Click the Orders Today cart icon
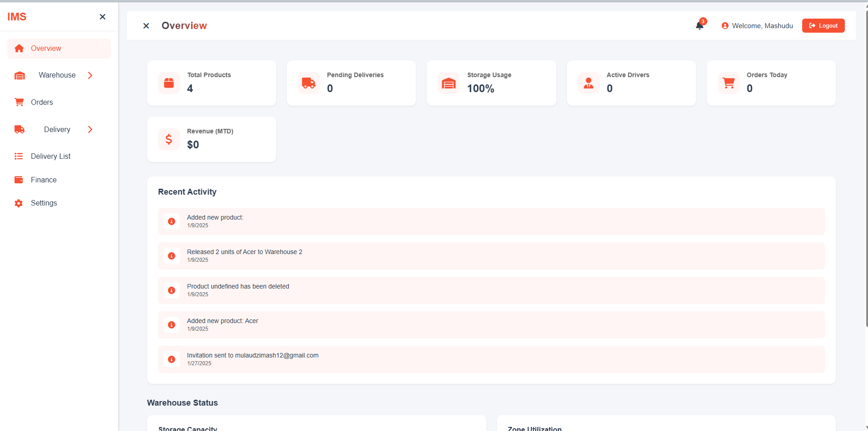The width and height of the screenshot is (868, 431). tap(729, 83)
